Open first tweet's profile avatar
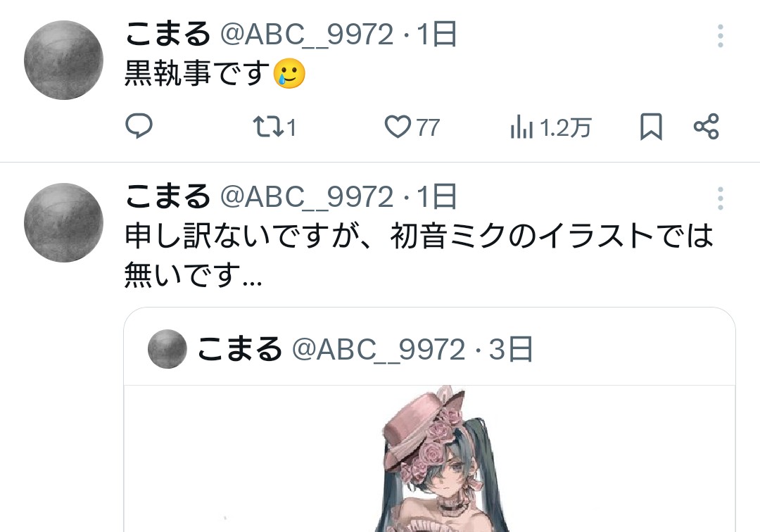Viewport: 760px width, 532px height. pyautogui.click(x=63, y=60)
